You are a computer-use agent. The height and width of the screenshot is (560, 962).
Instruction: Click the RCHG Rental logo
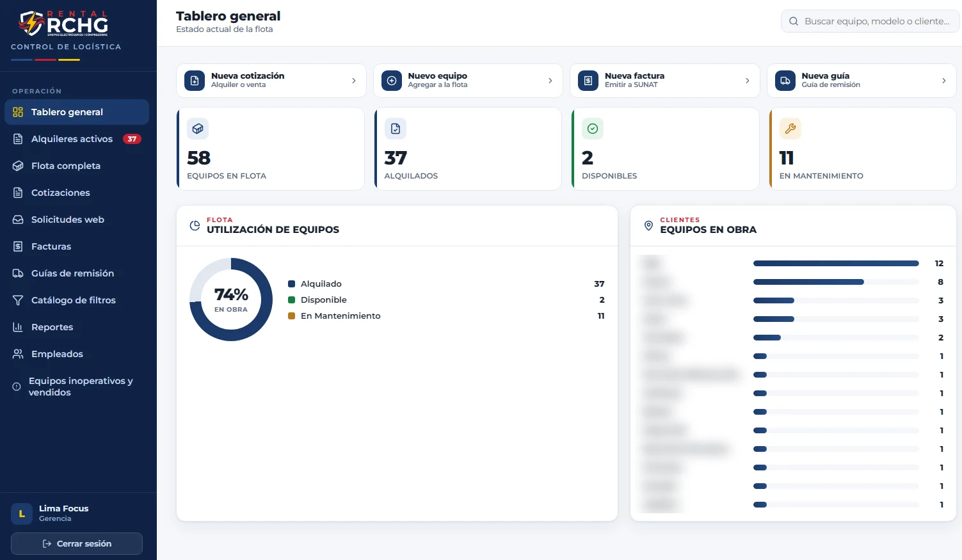click(63, 24)
